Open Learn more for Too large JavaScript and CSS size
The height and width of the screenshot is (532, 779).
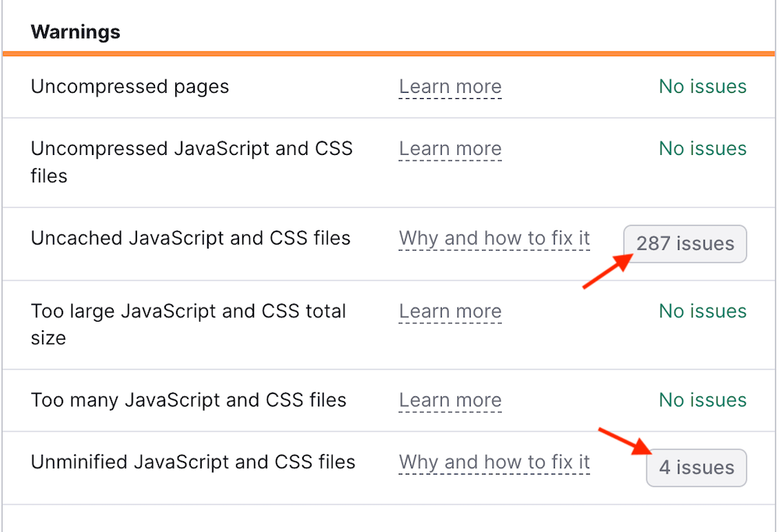[x=450, y=312]
